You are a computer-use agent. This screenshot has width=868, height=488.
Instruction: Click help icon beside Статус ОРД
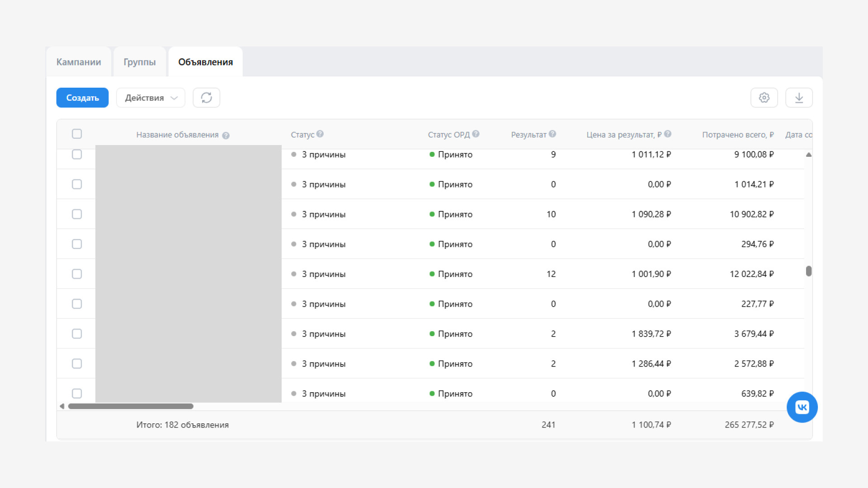(476, 134)
